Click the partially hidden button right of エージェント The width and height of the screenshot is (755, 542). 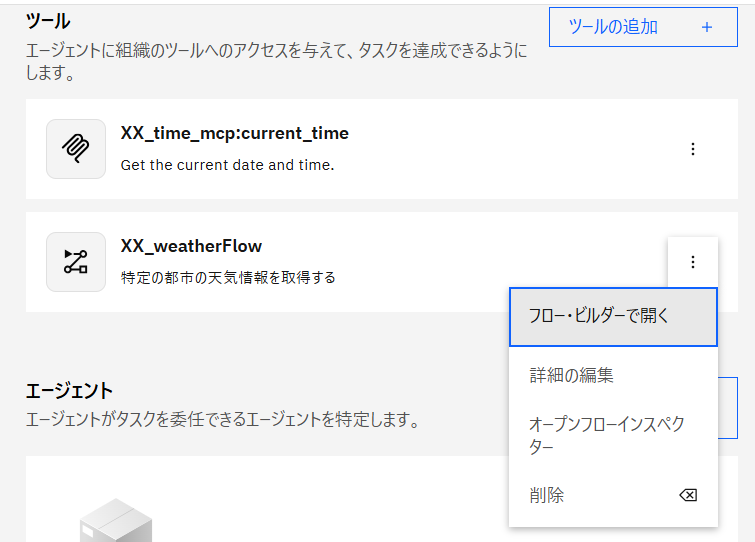tap(728, 407)
